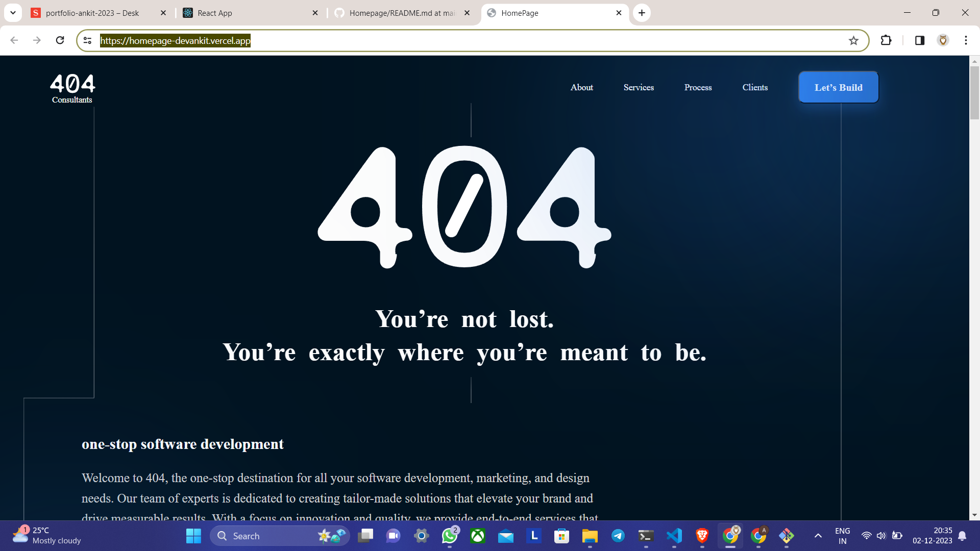Viewport: 980px width, 551px height.
Task: Show hidden system tray icons chevron
Action: [x=818, y=536]
